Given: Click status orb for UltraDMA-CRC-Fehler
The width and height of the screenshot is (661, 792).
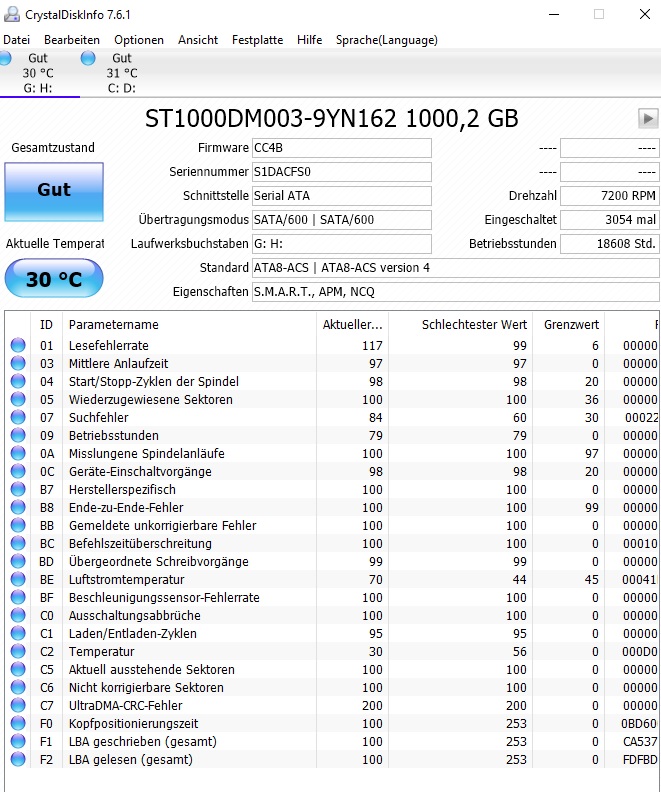Looking at the screenshot, I should [18, 706].
